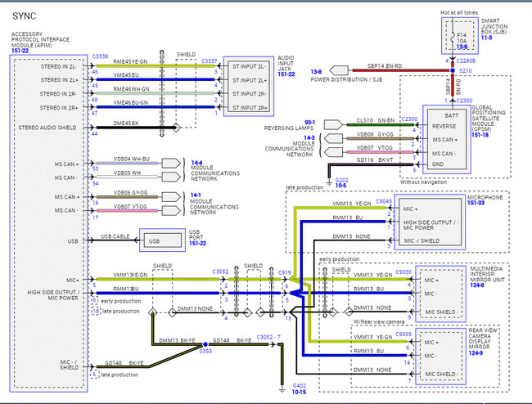Click the Without navigation note
The height and width of the screenshot is (404, 532).
(x=423, y=182)
